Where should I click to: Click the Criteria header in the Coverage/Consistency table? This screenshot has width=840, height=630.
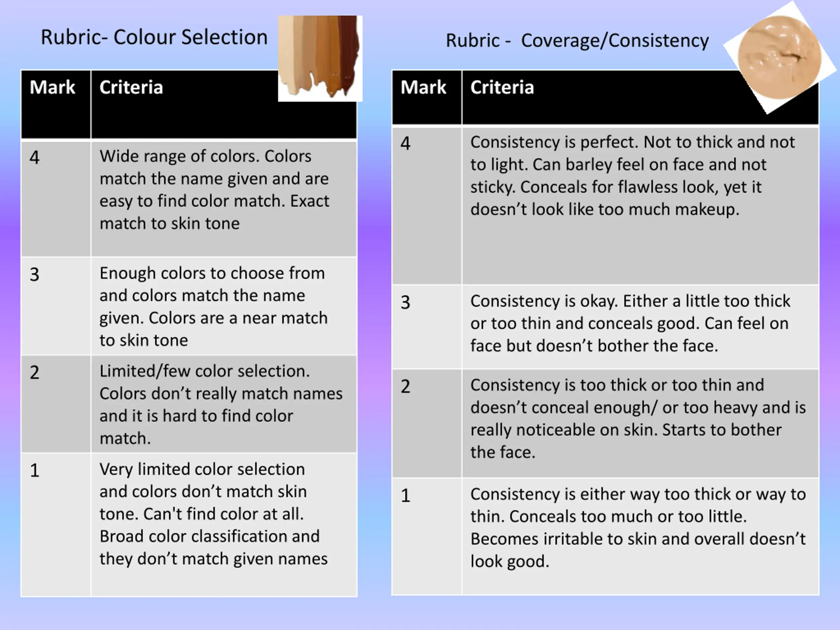click(502, 87)
